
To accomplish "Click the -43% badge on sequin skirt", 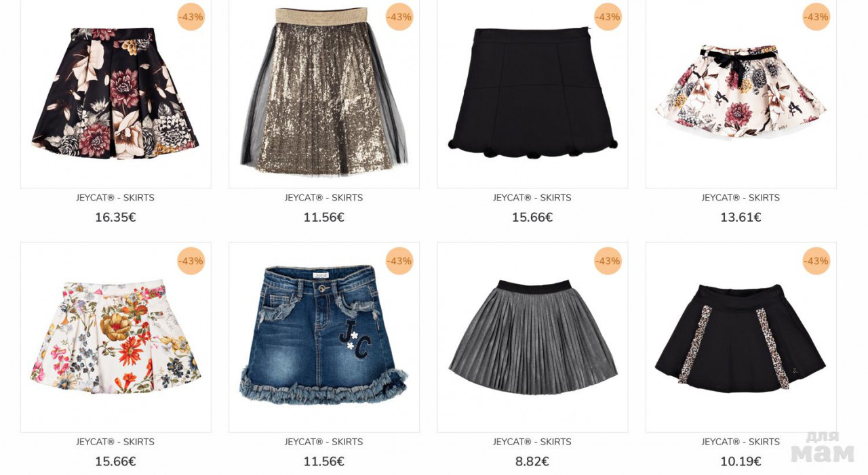I will (x=399, y=17).
